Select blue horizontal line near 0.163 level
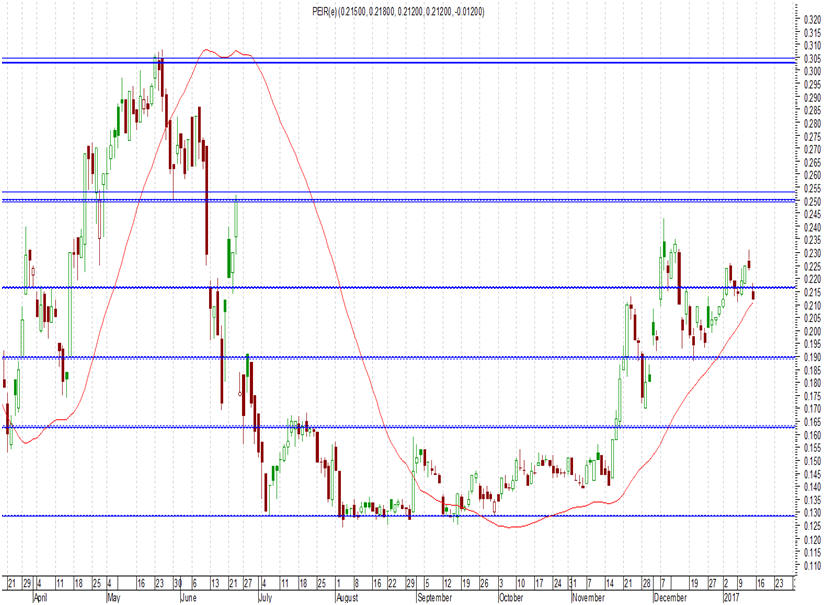This screenshot has height=605, width=825. 398,427
